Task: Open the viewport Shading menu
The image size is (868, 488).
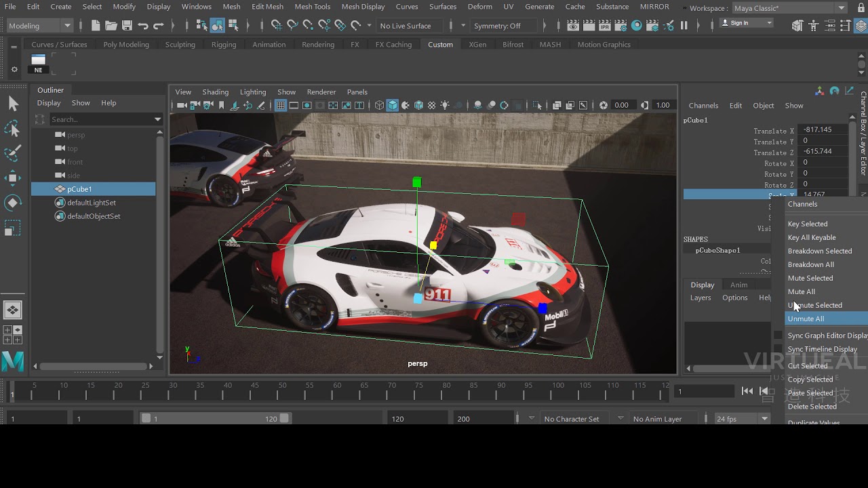Action: click(x=215, y=92)
